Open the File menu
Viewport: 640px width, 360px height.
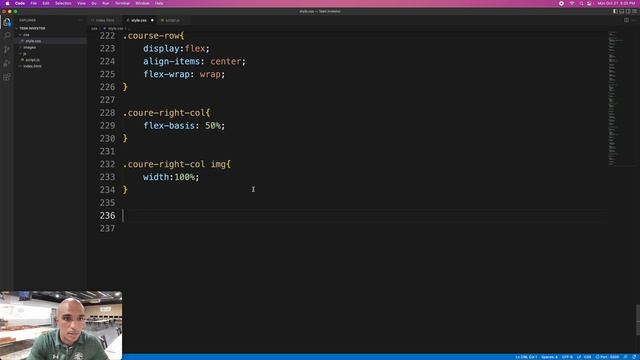pos(33,3)
